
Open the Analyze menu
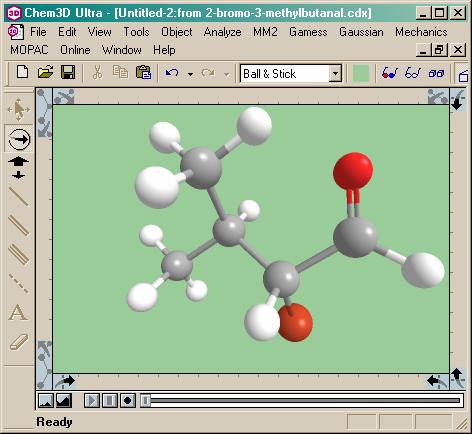222,32
